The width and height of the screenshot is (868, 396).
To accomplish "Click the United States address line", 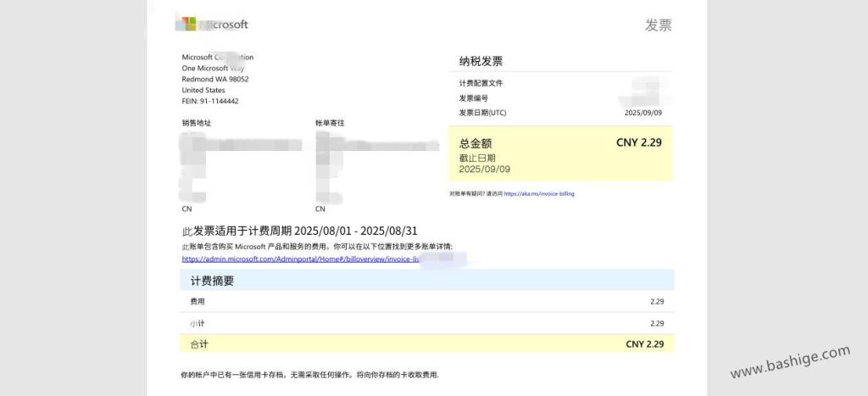I will point(203,90).
